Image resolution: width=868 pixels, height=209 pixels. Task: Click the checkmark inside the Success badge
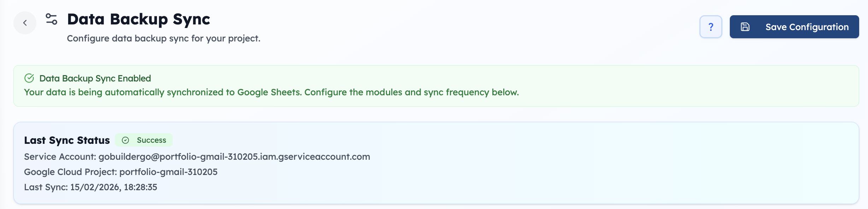click(x=126, y=140)
